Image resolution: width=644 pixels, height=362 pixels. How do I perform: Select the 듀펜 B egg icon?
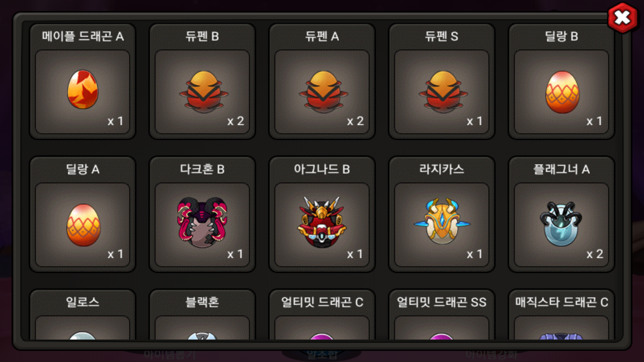(x=204, y=92)
